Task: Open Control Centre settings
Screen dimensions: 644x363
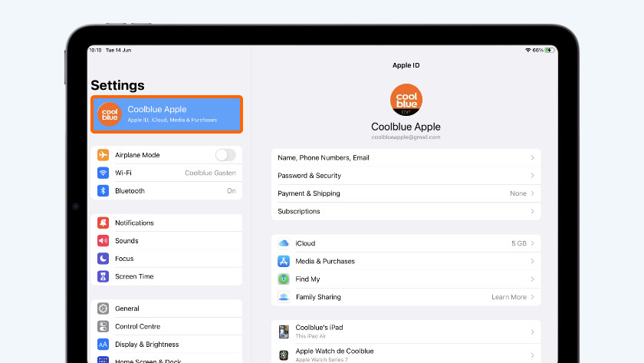Action: point(166,326)
